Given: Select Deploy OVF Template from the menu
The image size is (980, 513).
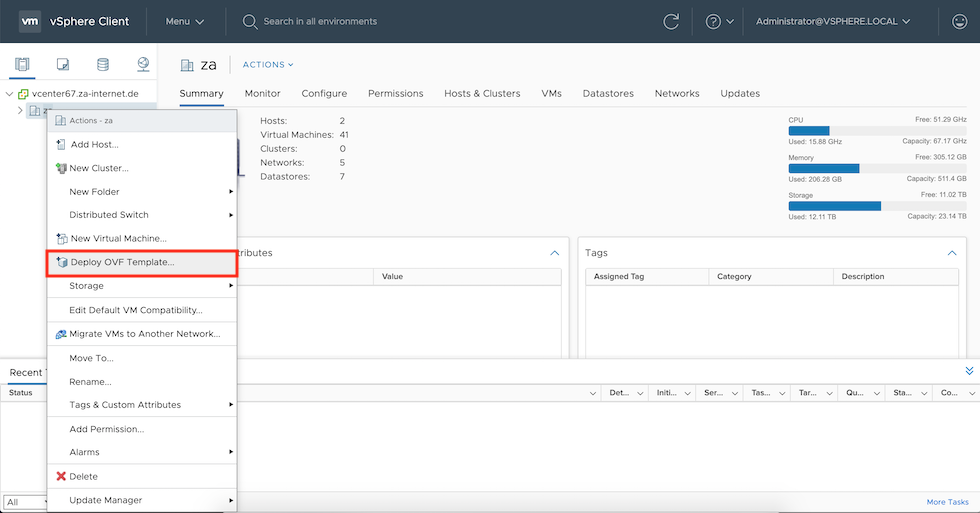Looking at the screenshot, I should [x=142, y=262].
